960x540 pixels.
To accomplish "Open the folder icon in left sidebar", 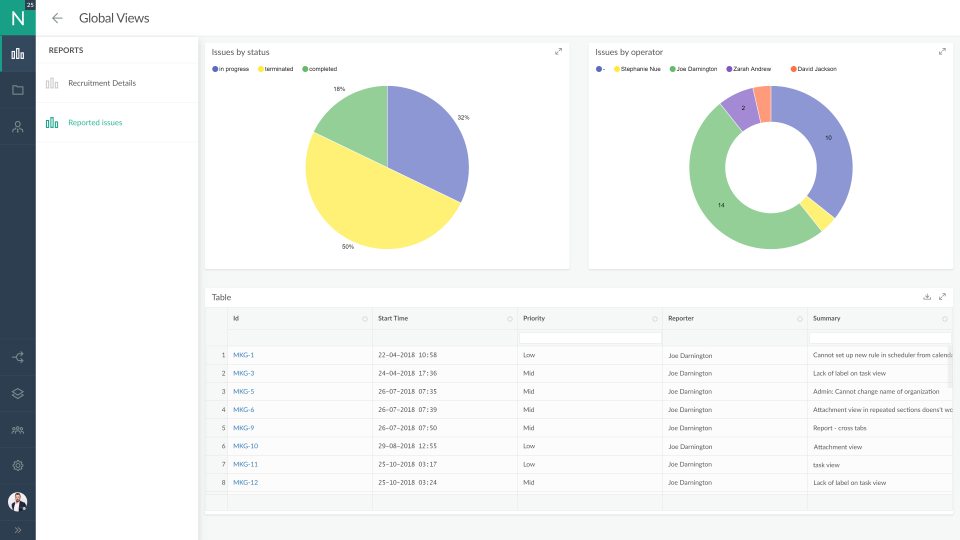I will (18, 90).
